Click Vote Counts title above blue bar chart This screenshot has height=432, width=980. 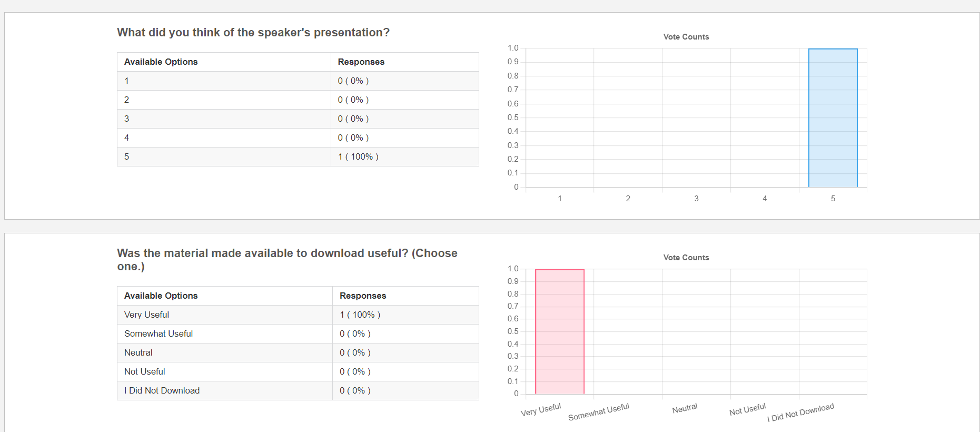(686, 37)
